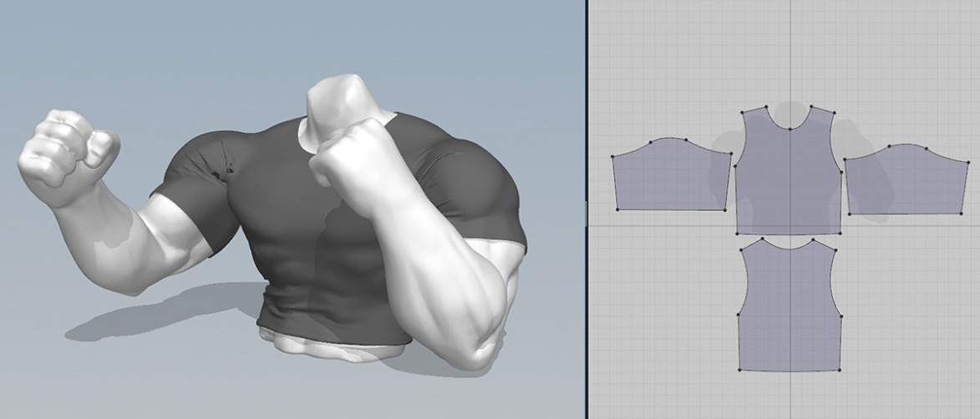Click shirt sleeve on the raised arm
Viewport: 980px width, 419px height.
tap(188, 200)
